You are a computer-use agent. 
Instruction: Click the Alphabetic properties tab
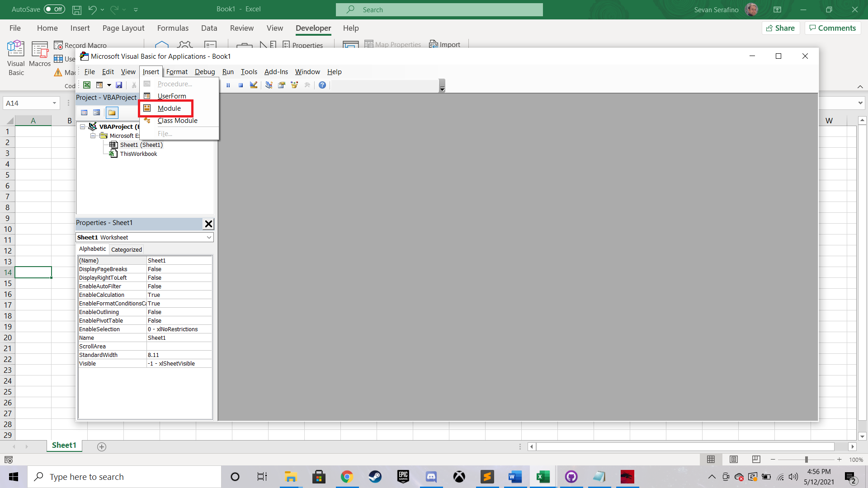click(92, 249)
